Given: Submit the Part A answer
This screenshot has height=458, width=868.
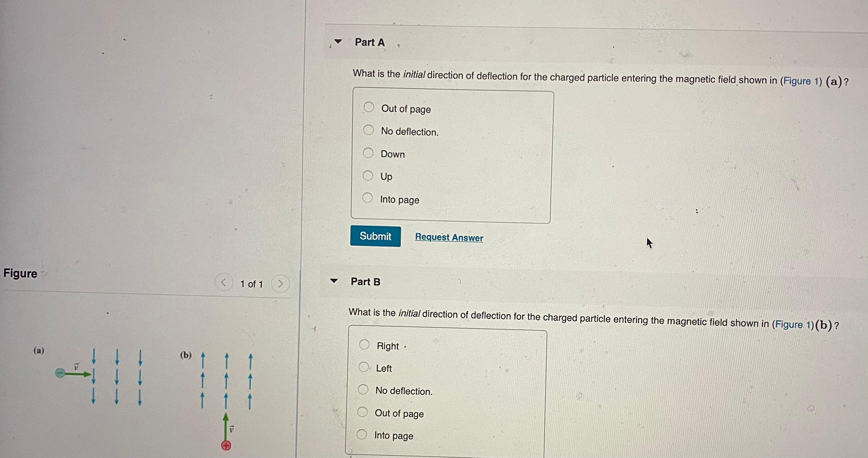Looking at the screenshot, I should click(x=375, y=237).
